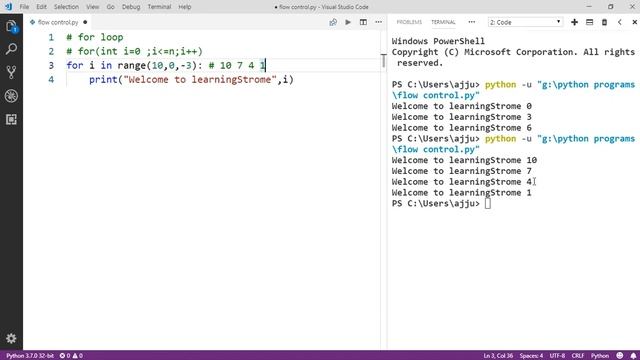
Task: Open the Selection menu
Action: [66, 7]
